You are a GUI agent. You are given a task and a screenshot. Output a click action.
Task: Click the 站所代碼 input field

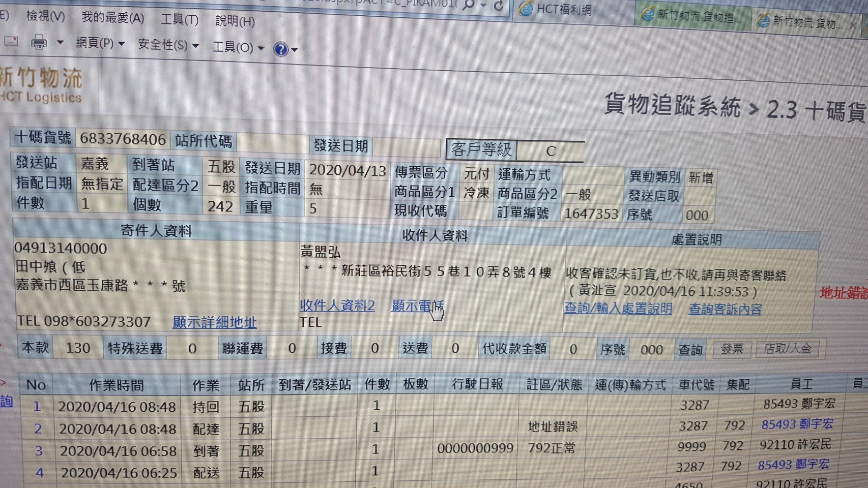pyautogui.click(x=273, y=142)
